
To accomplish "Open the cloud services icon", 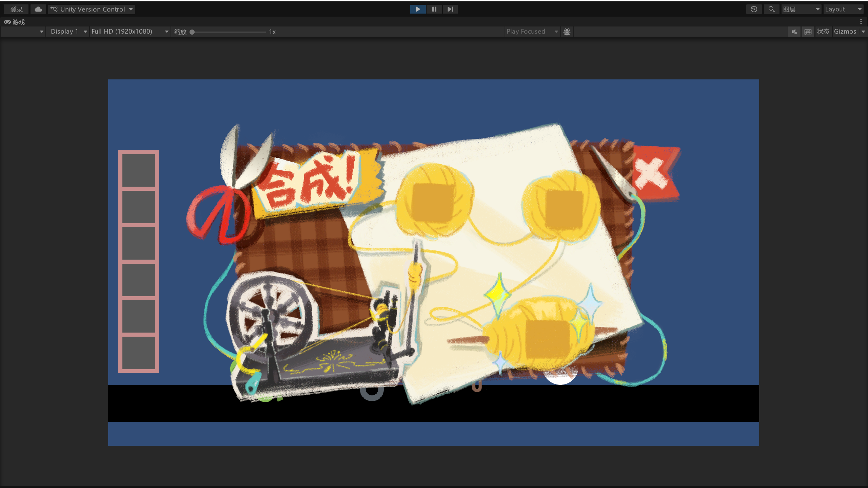I will click(x=38, y=9).
